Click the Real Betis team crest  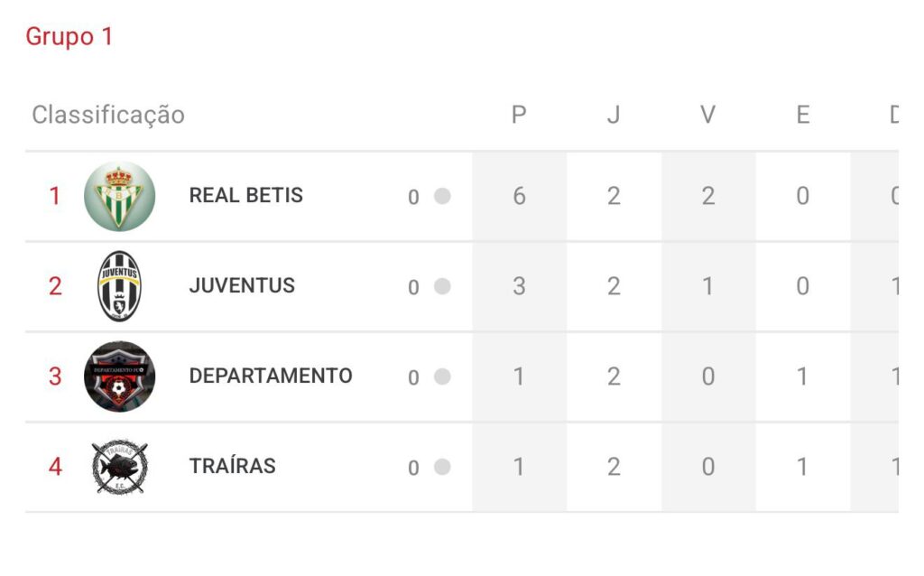(x=119, y=196)
